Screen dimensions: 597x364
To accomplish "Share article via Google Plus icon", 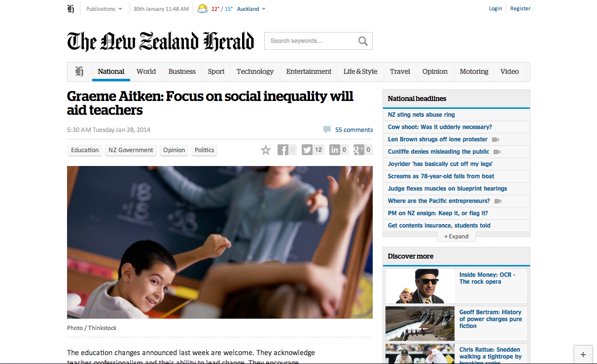I will [x=358, y=150].
